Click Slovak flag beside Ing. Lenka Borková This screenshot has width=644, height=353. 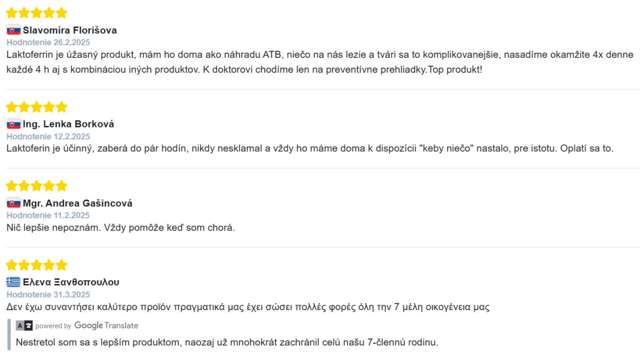coord(13,124)
